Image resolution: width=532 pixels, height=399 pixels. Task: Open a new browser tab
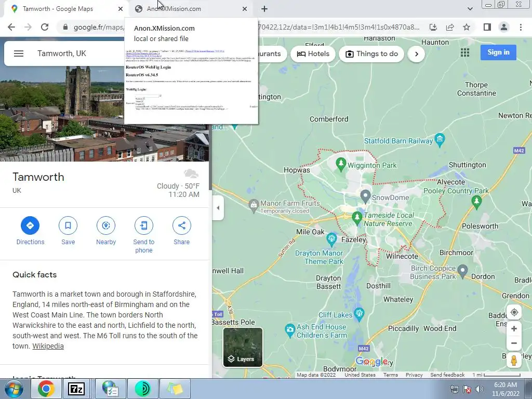[x=264, y=9]
